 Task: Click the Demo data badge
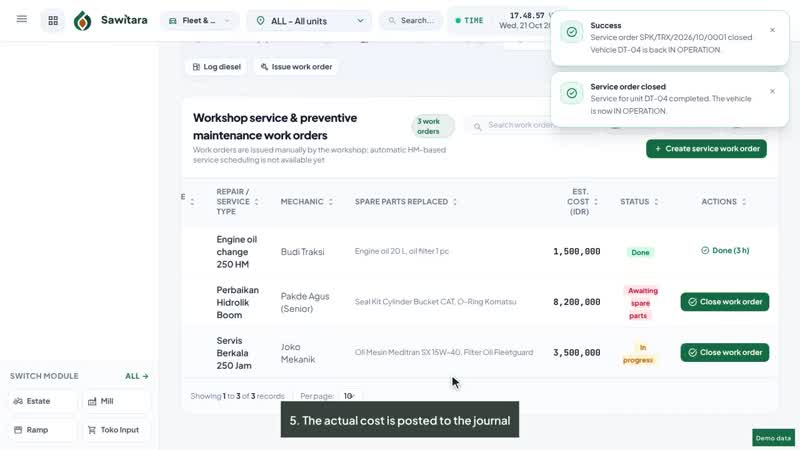[773, 438]
